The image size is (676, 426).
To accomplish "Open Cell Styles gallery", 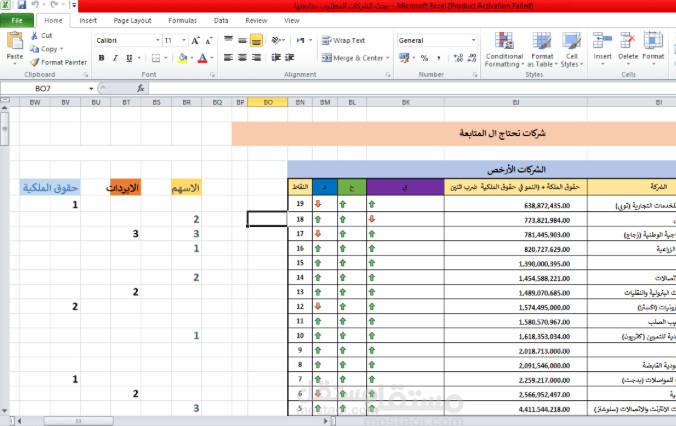I will [572, 50].
